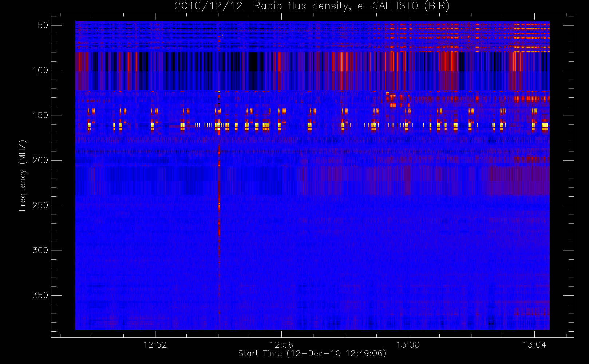589x364 pixels.
Task: Click the 12:56 time axis label
Action: 281,345
